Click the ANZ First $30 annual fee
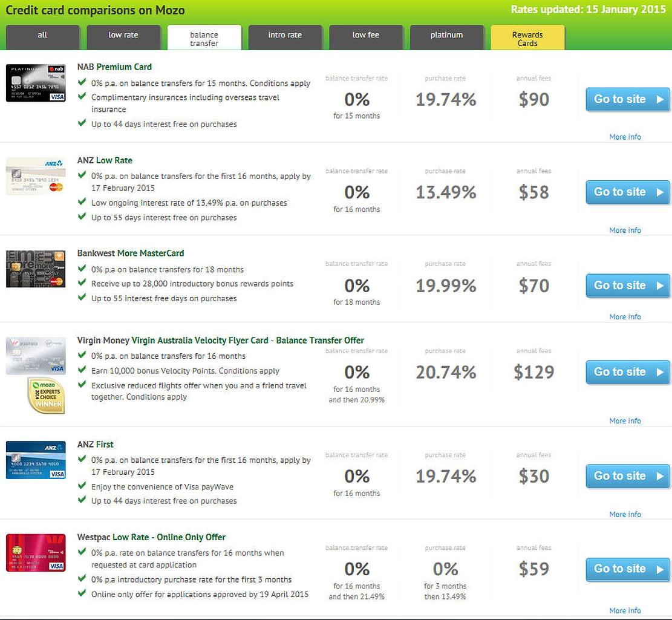Screen dimensions: 672x620 click(x=534, y=477)
